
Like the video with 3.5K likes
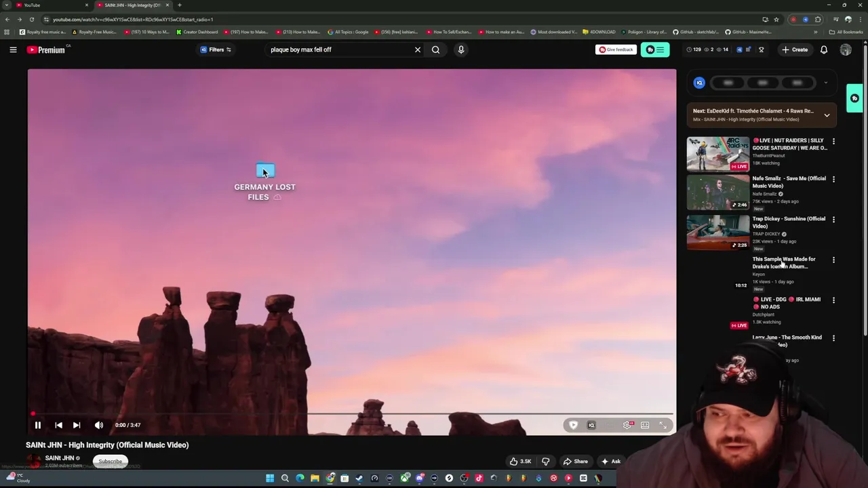(521, 462)
